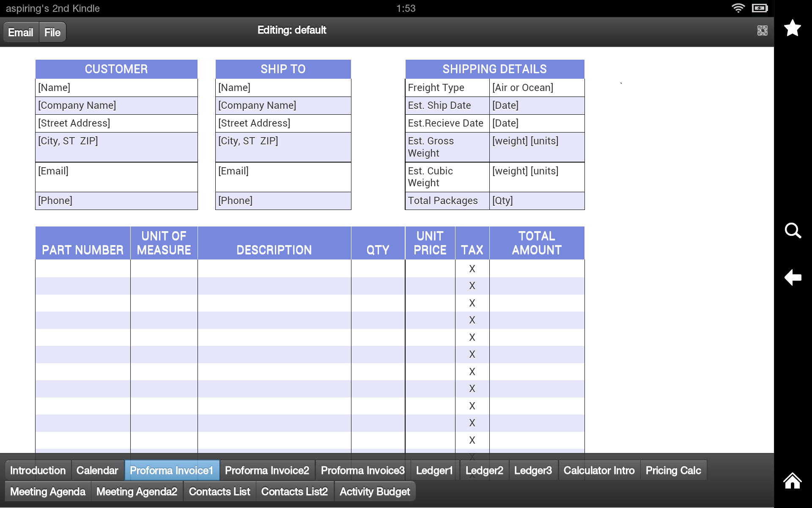Switch to Proforma Invoice2
812x508 pixels.
click(x=266, y=470)
